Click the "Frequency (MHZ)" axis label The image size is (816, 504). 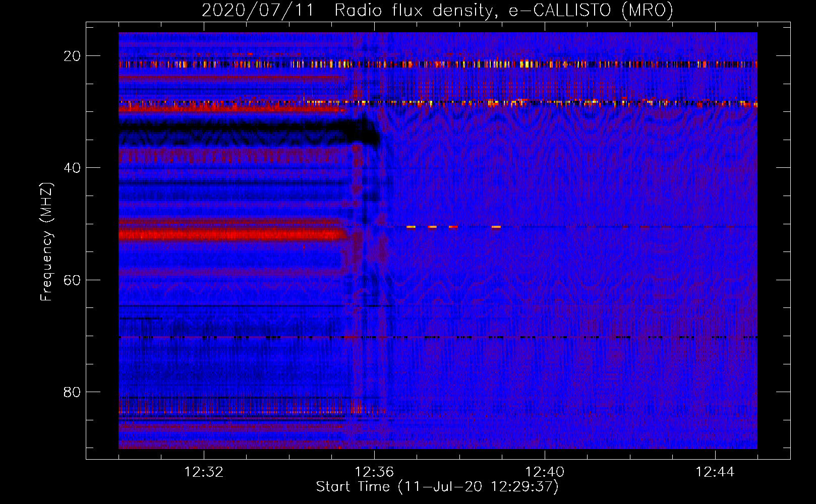click(46, 242)
